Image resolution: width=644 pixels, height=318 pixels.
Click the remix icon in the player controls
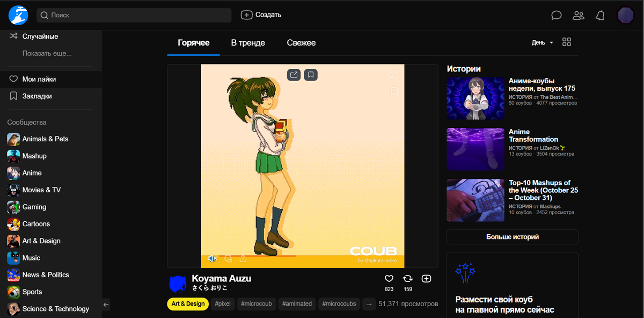228,258
